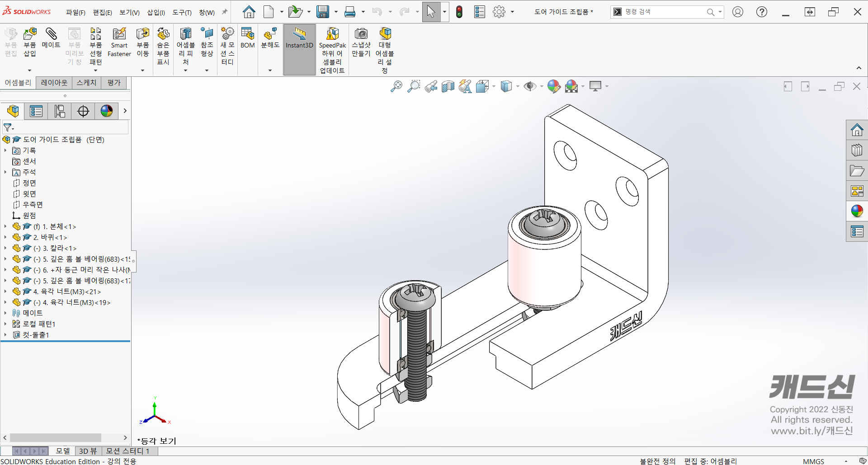
Task: Open the 삽입(I) menu
Action: pos(156,12)
